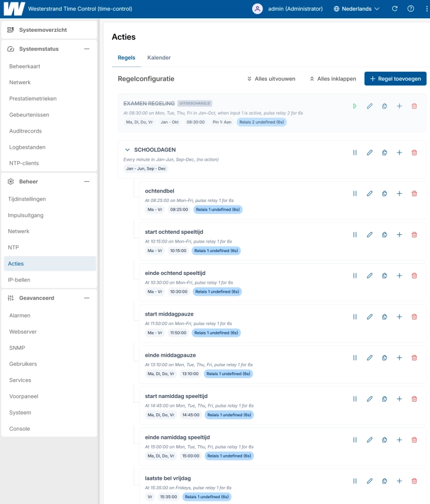Viewport: 430px width, 504px height.
Task: Delete the EXAMEN REGELING rule
Action: [414, 106]
